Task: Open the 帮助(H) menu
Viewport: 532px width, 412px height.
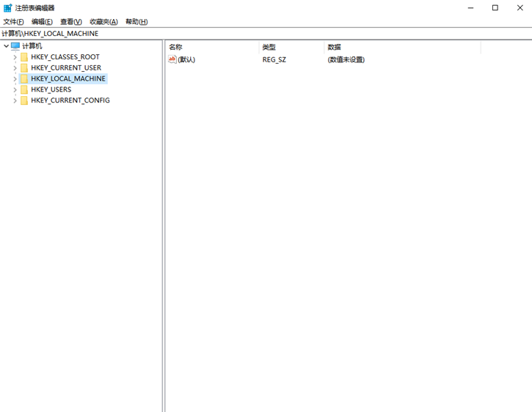Action: click(x=136, y=22)
